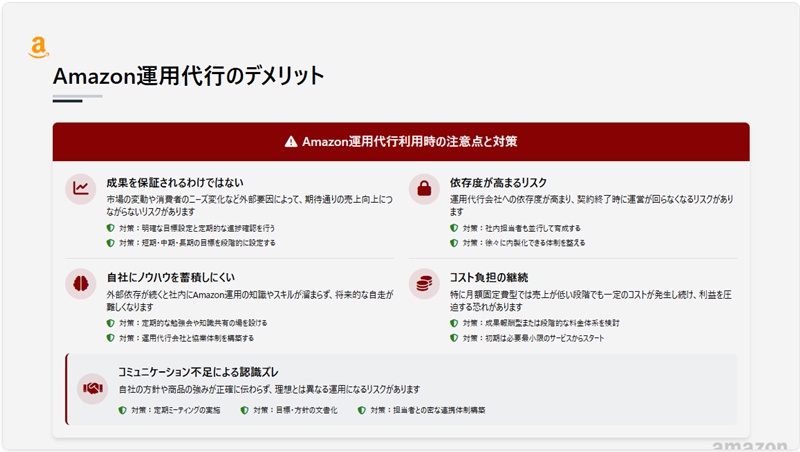Screen dimensions: 800x452
Task: Click shield icon before 社内担当者も並行して育成する
Action: [x=454, y=228]
